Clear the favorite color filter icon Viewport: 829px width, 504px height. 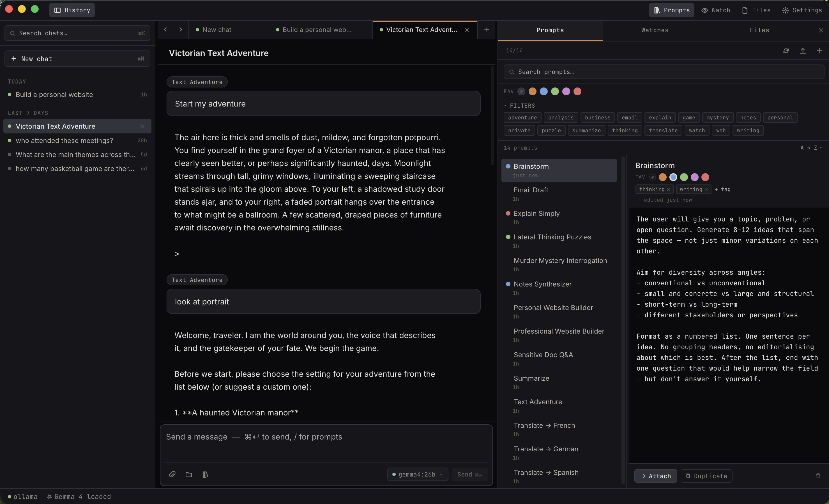(521, 91)
